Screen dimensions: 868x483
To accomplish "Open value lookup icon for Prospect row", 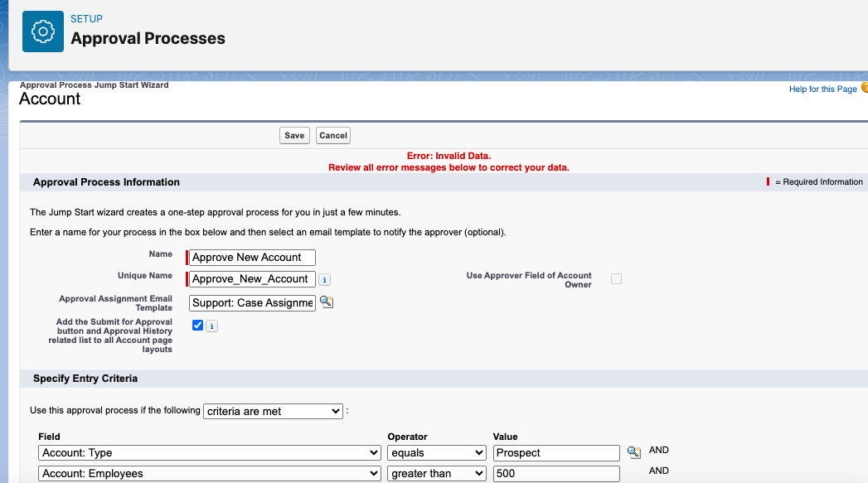I will click(x=634, y=452).
